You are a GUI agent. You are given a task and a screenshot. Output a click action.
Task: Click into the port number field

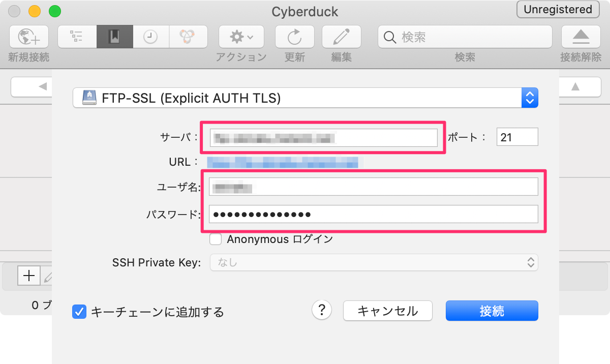[x=517, y=137]
